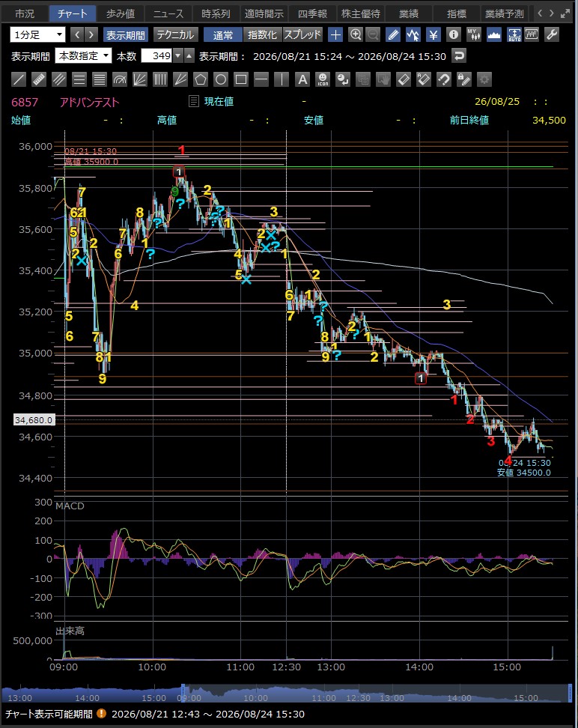Select the vertical line tool
The height and width of the screenshot is (728, 578).
282,79
